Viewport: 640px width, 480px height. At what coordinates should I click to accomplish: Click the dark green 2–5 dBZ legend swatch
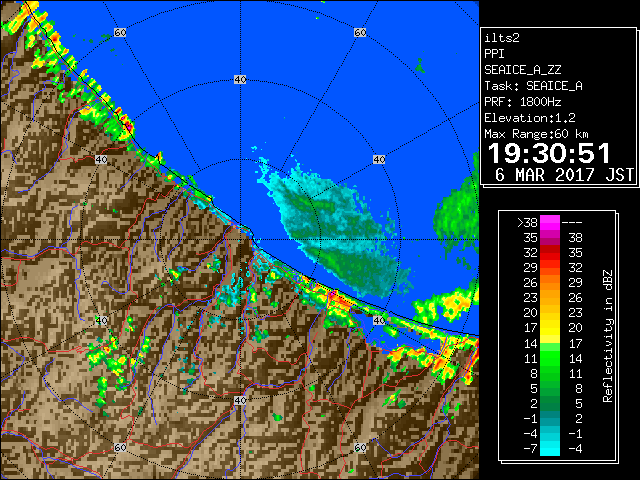tap(550, 403)
